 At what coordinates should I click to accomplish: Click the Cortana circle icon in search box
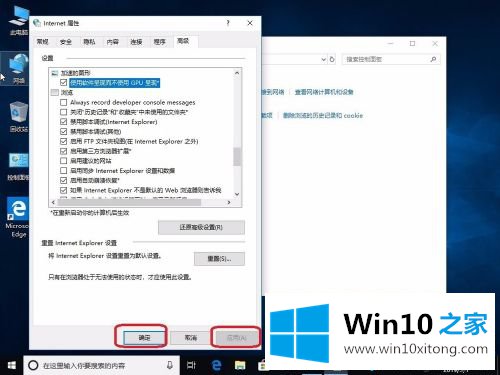pyautogui.click(x=33, y=365)
